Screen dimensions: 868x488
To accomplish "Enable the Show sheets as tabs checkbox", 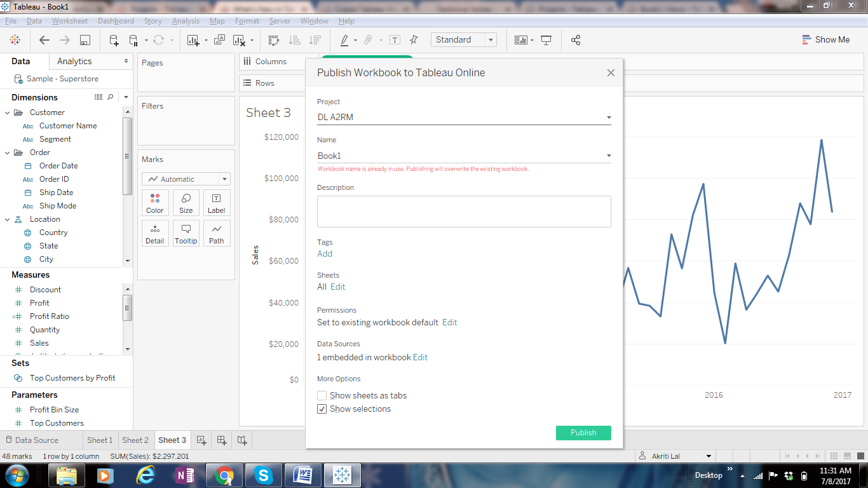I will click(x=322, y=395).
